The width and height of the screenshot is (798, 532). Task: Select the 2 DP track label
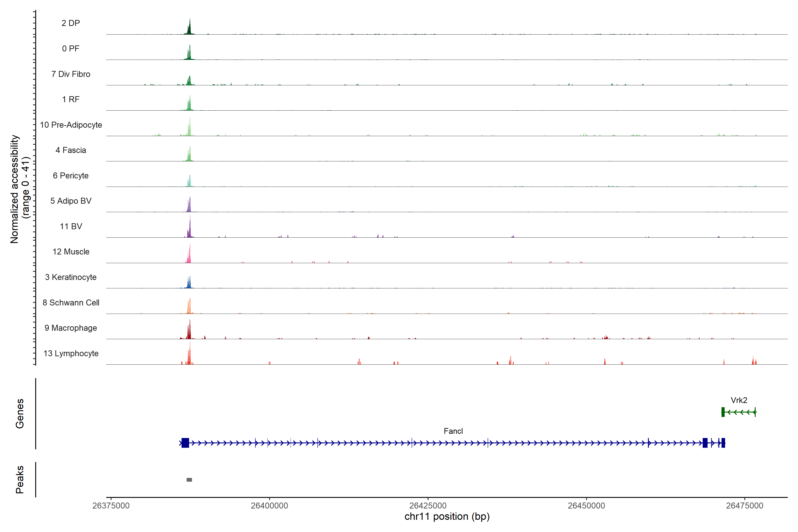click(x=70, y=23)
